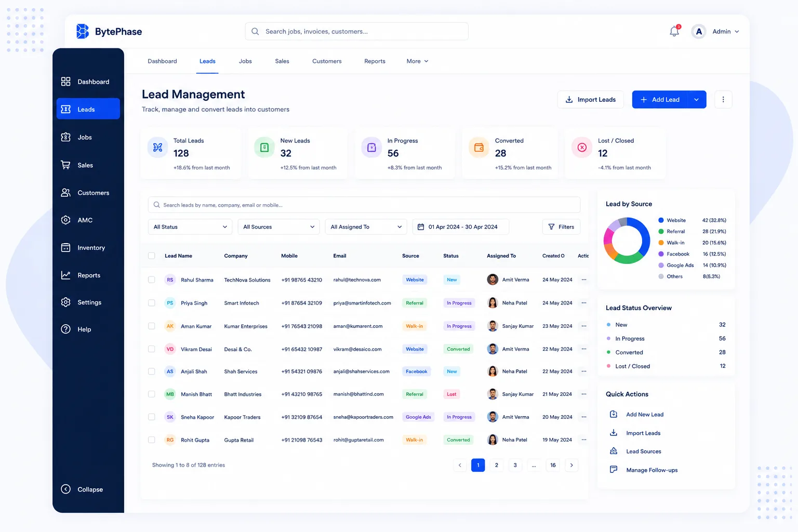Collapse the sidebar

pos(82,489)
